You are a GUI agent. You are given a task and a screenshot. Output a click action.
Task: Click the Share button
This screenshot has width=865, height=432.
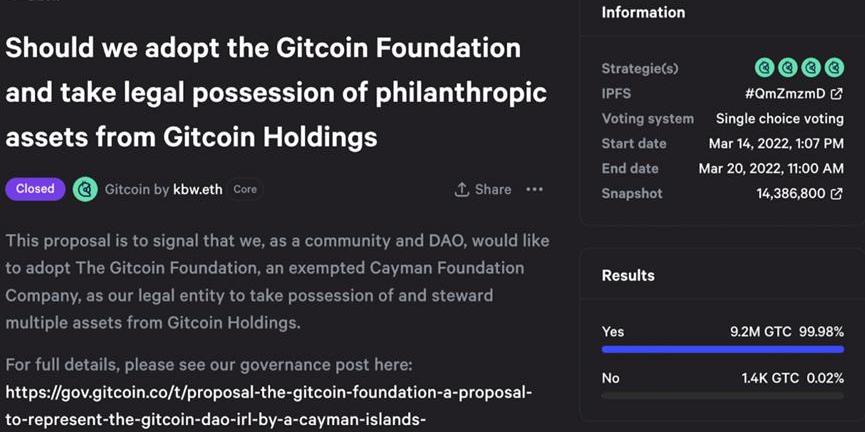click(483, 190)
